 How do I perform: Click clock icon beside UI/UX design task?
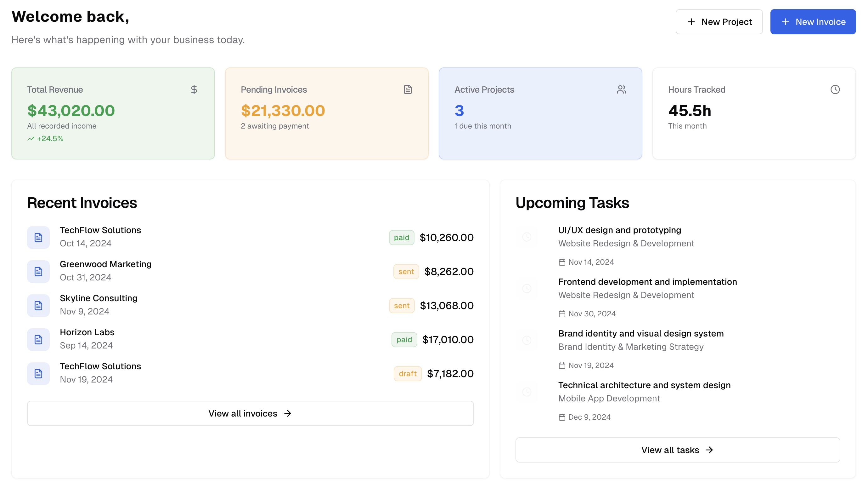click(x=527, y=237)
